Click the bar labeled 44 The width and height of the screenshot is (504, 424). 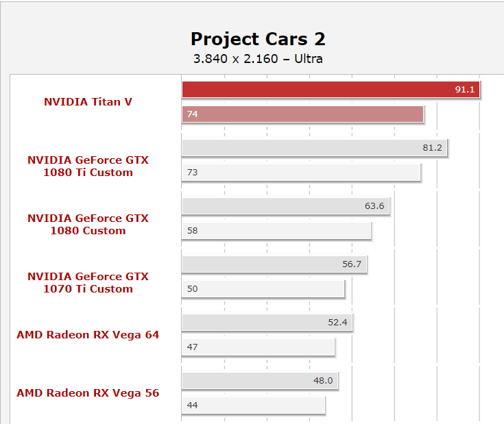(x=253, y=406)
